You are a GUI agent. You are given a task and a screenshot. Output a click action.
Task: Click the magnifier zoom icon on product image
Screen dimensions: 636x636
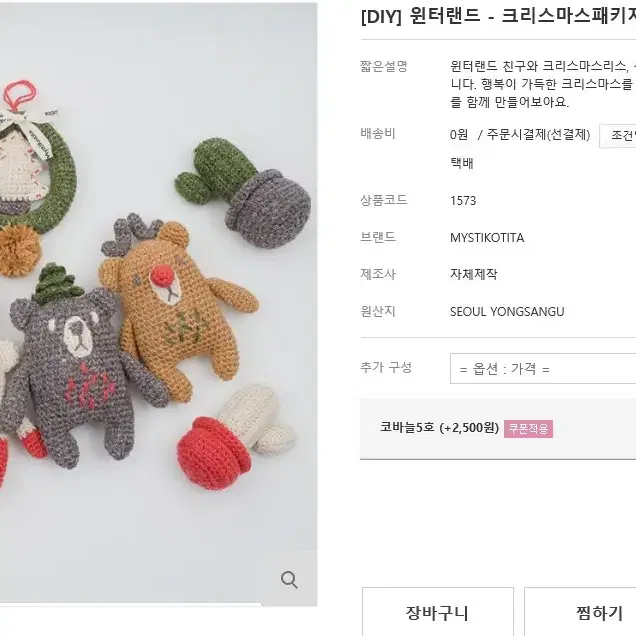tap(289, 579)
